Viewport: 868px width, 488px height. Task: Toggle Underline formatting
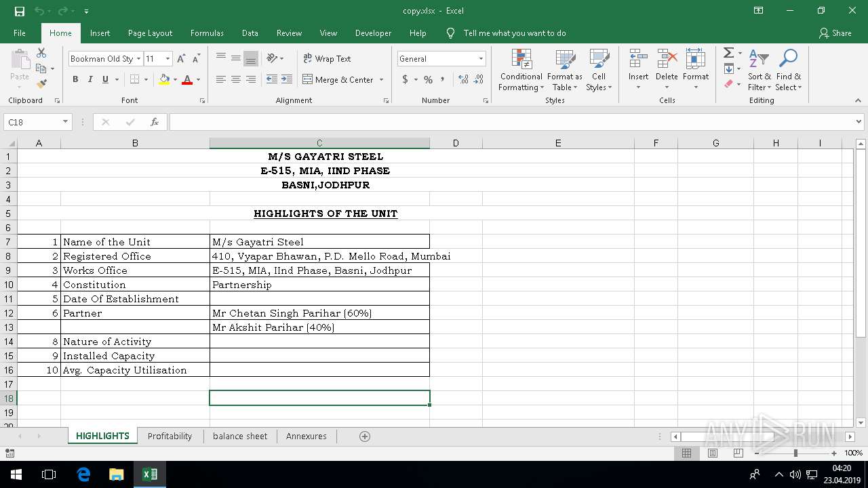point(105,79)
